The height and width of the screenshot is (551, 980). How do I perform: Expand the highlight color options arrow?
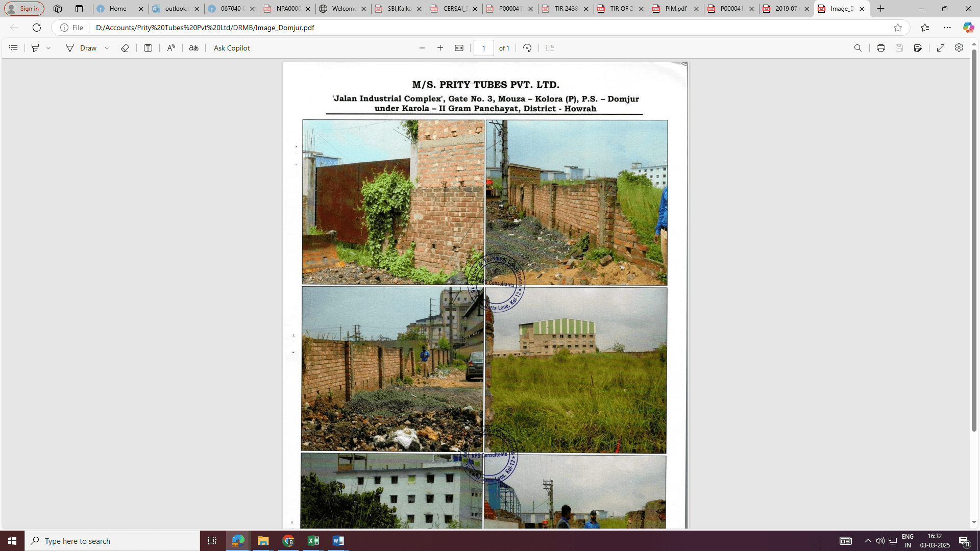click(49, 48)
